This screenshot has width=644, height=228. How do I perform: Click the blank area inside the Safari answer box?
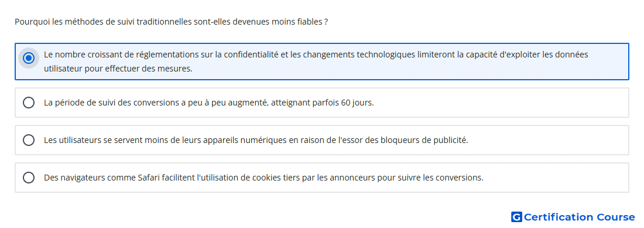pos(554,178)
